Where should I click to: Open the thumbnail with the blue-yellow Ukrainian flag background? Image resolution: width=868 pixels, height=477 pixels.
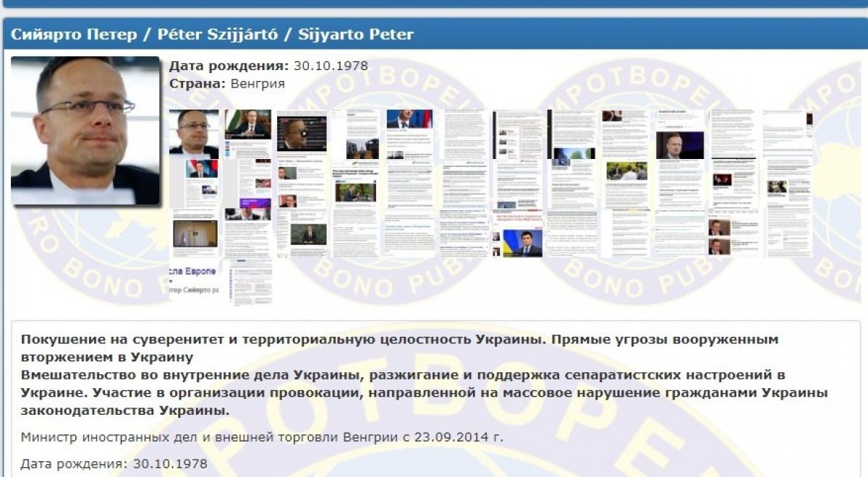click(x=518, y=233)
